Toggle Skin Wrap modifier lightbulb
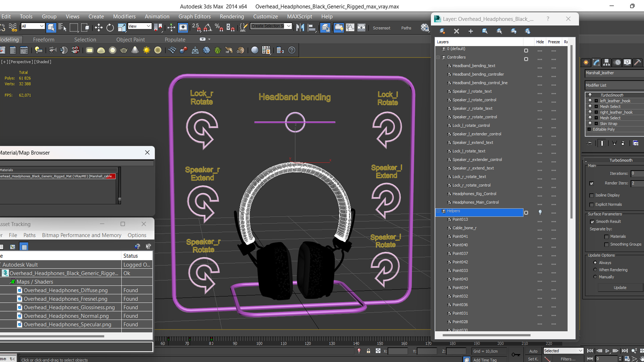The width and height of the screenshot is (644, 362). pos(590,124)
